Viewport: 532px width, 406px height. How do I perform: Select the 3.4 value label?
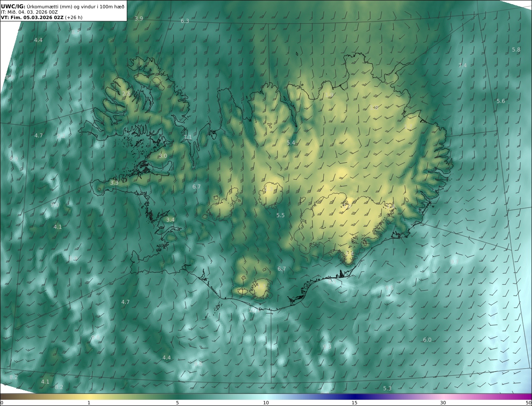click(170, 220)
